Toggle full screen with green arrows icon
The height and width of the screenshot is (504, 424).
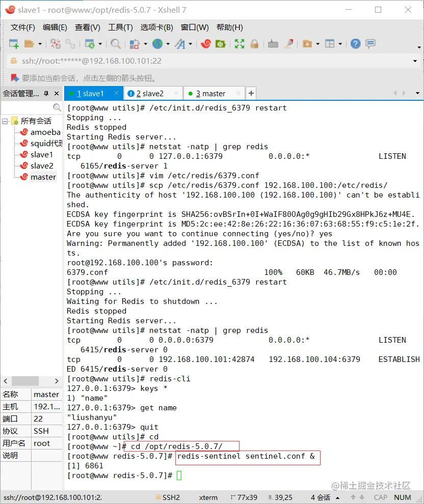click(240, 44)
